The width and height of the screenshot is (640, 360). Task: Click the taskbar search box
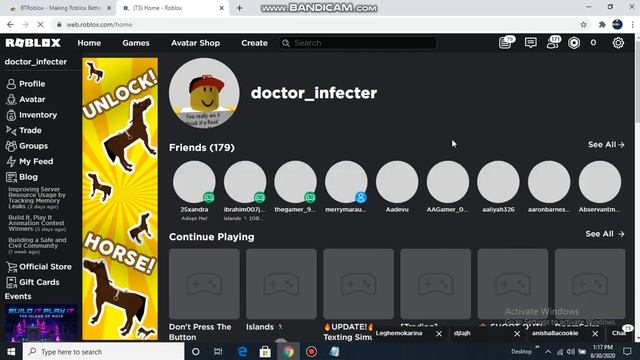pyautogui.click(x=104, y=351)
